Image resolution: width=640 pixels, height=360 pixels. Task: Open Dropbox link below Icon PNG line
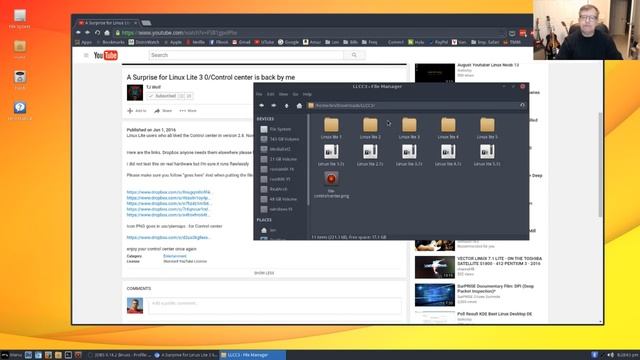coord(168,238)
